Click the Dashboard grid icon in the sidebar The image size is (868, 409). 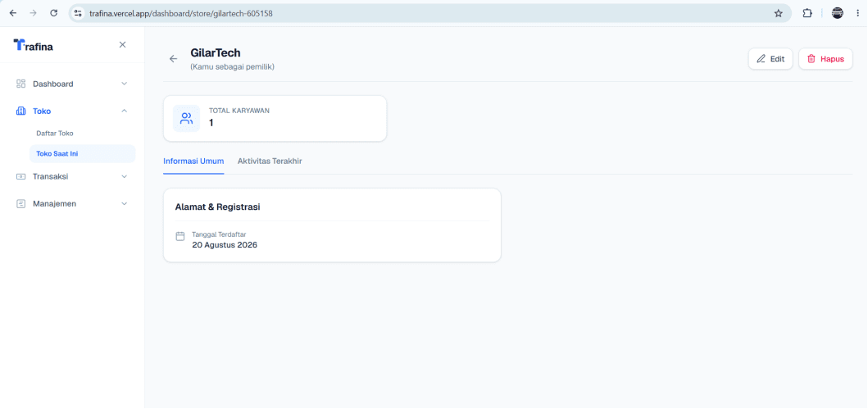coord(21,84)
